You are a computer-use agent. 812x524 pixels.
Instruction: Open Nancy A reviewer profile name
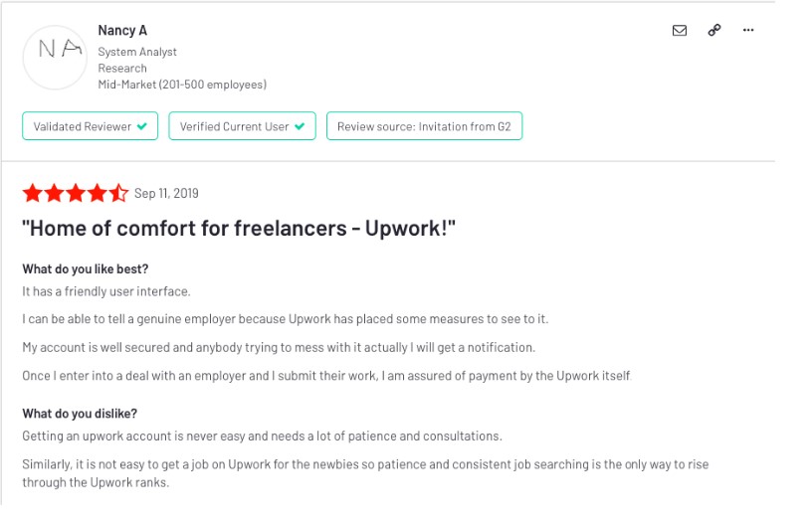(x=122, y=31)
